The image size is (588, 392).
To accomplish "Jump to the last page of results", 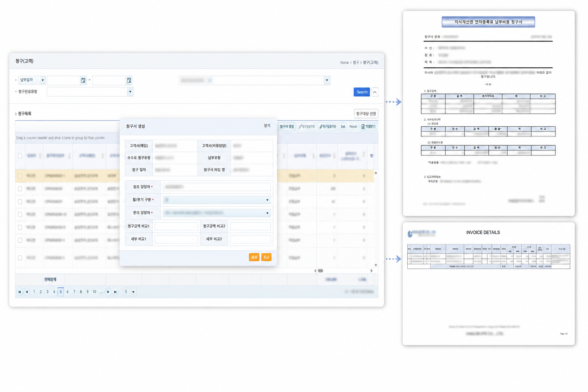I will (115, 292).
